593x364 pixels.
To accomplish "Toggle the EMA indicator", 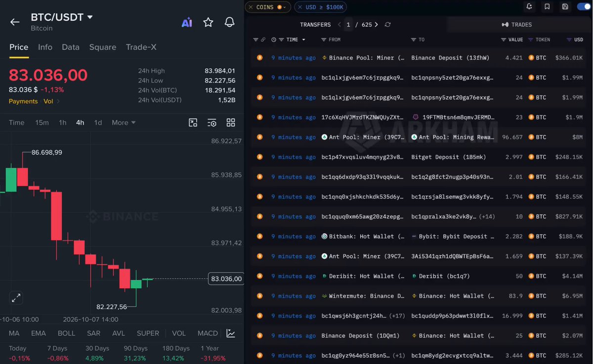I will pyautogui.click(x=39, y=333).
